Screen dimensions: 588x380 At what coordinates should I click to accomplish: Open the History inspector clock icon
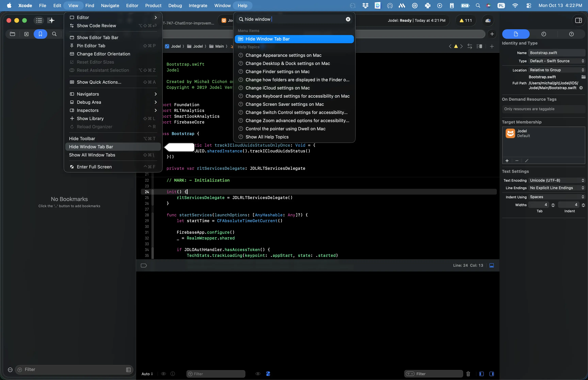click(544, 34)
